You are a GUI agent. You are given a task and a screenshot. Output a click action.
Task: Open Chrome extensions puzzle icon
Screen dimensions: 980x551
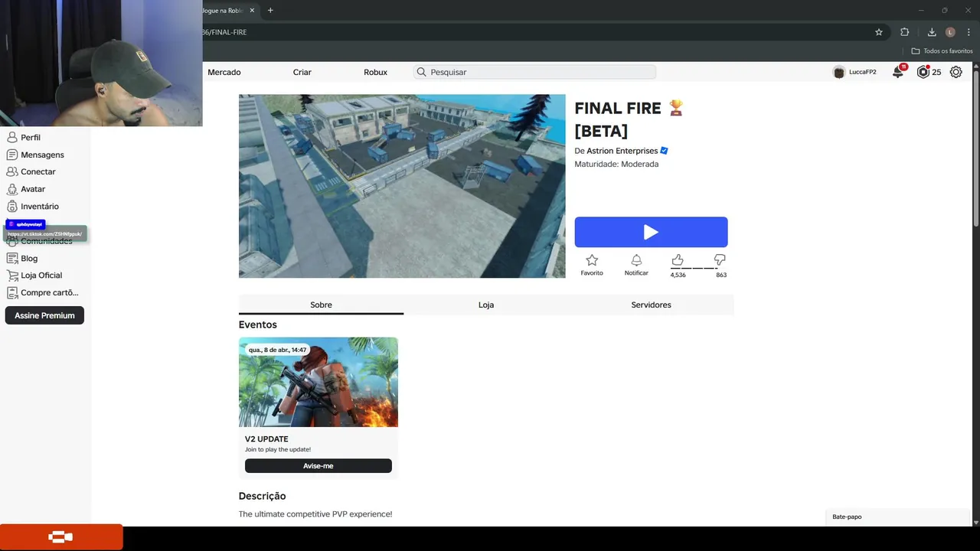tap(904, 32)
